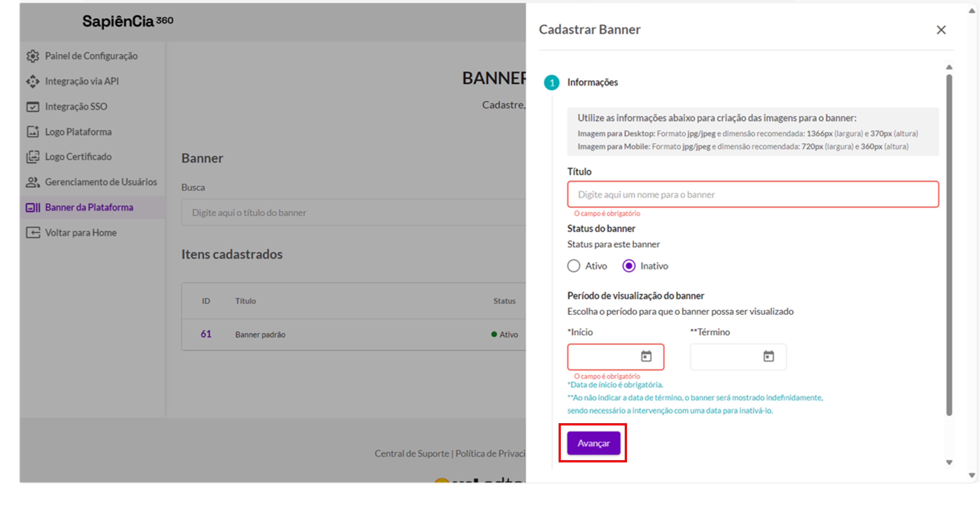The image size is (980, 506).
Task: Click the page scrollbar up arrow
Action: point(972,11)
